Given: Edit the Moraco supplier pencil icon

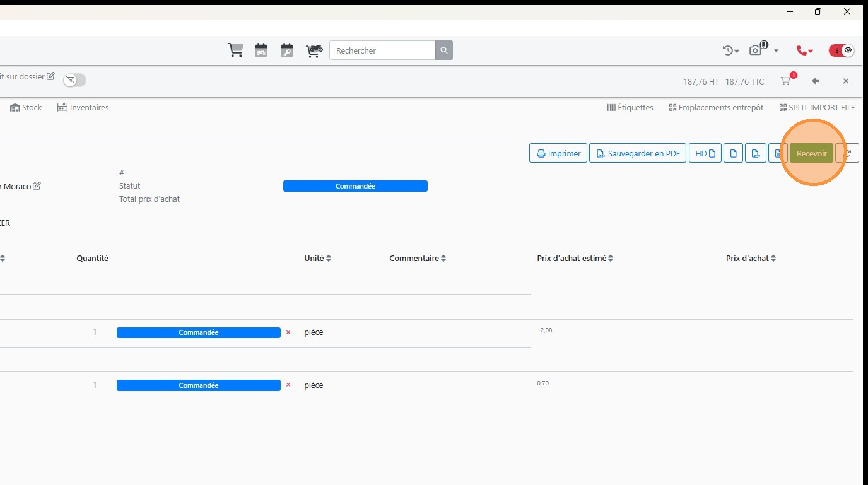Looking at the screenshot, I should [37, 186].
